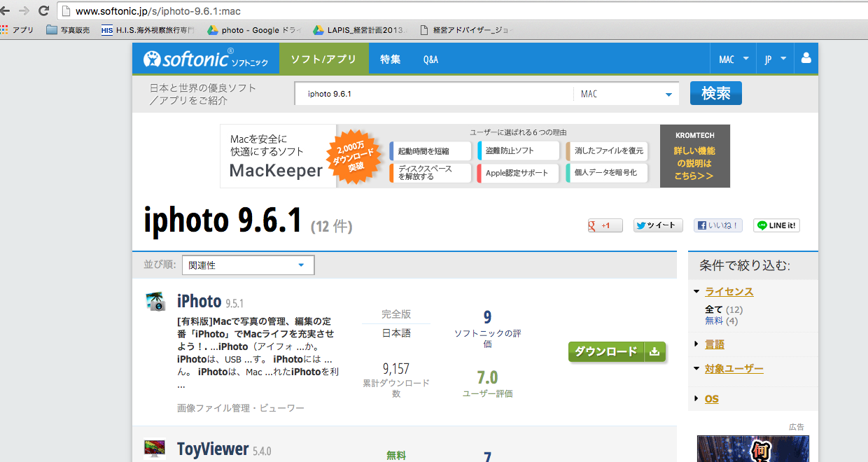
Task: Click the Twitter tweet button
Action: [x=658, y=225]
